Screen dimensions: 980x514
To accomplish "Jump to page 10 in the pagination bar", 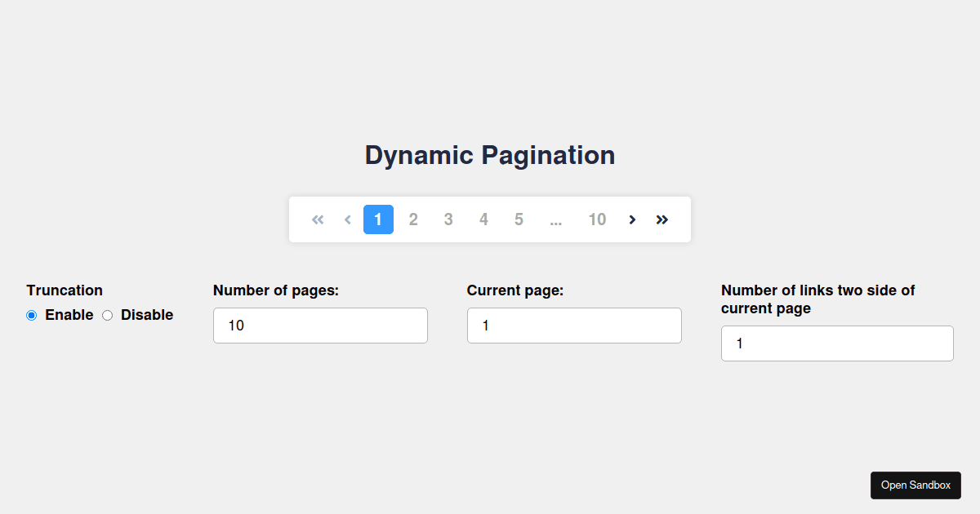I will coord(597,219).
